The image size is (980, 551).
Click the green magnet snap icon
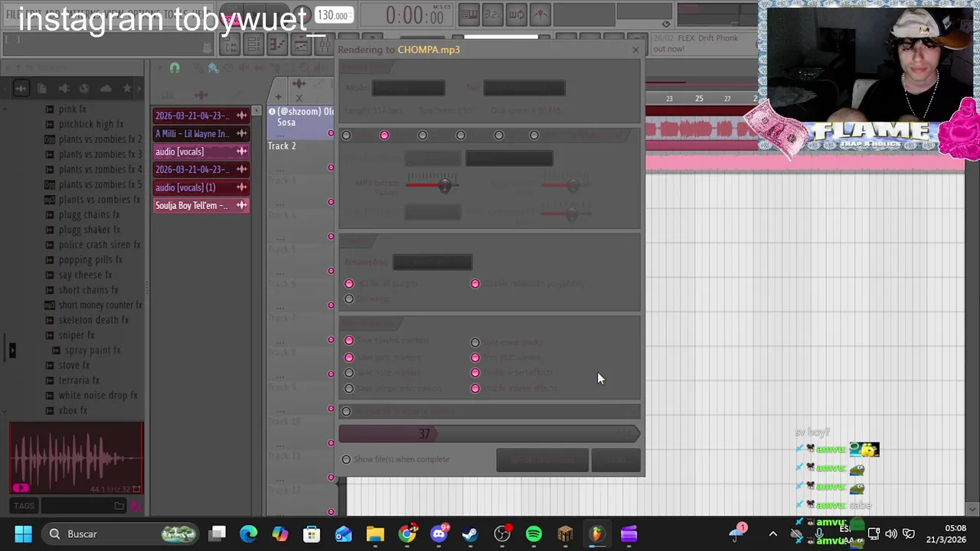[x=175, y=68]
